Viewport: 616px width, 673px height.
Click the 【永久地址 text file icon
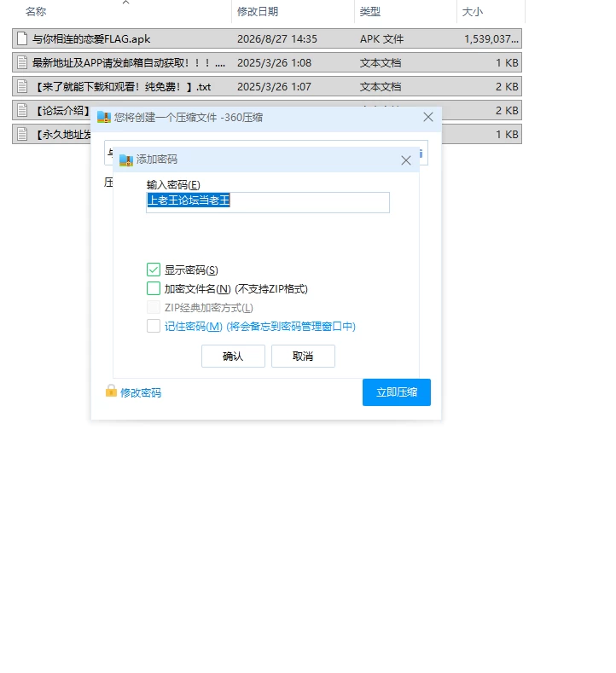[x=22, y=134]
